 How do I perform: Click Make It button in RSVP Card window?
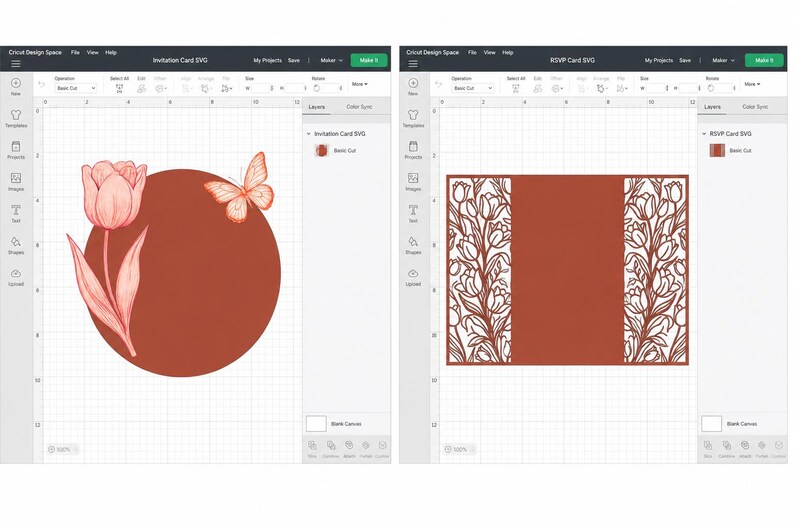(x=765, y=60)
